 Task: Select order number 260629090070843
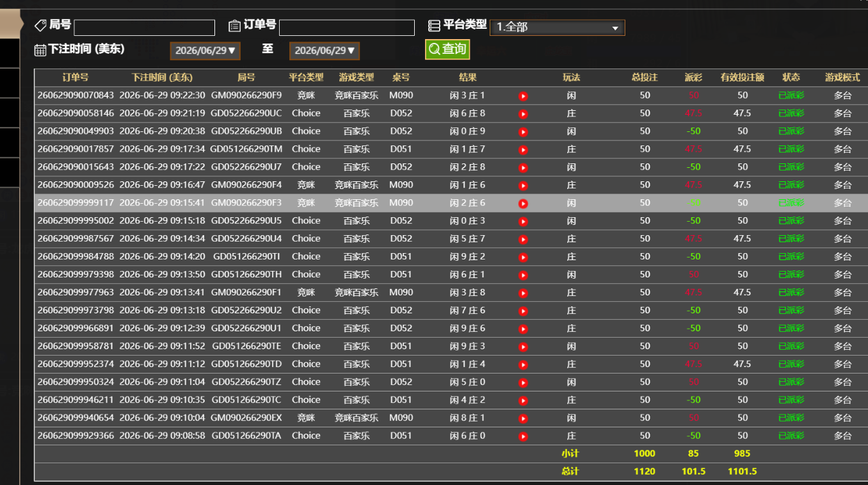pos(76,95)
